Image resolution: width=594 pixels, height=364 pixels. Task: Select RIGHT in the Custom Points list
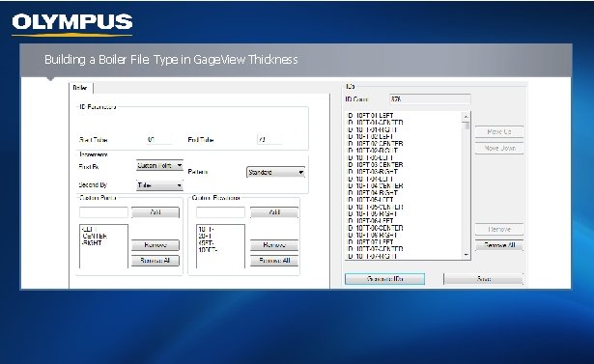click(x=92, y=243)
